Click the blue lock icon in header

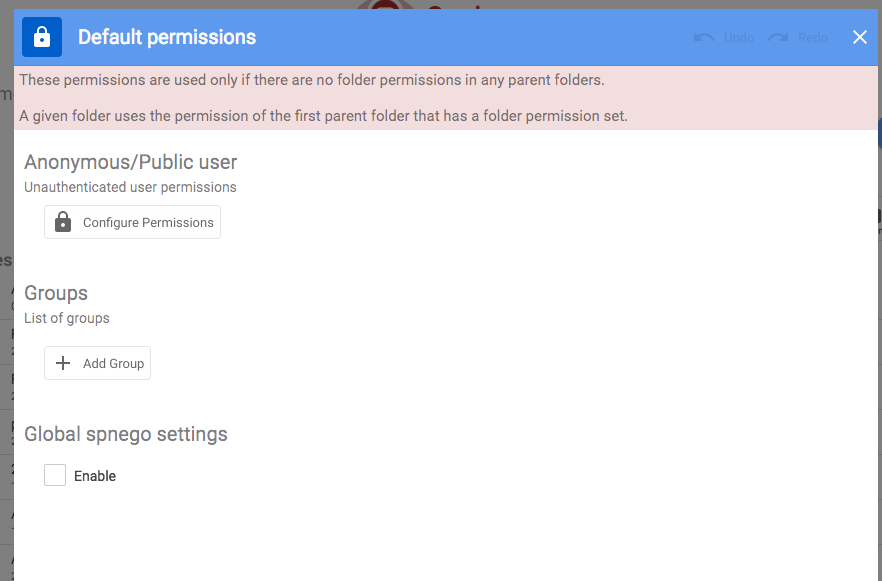(x=42, y=37)
